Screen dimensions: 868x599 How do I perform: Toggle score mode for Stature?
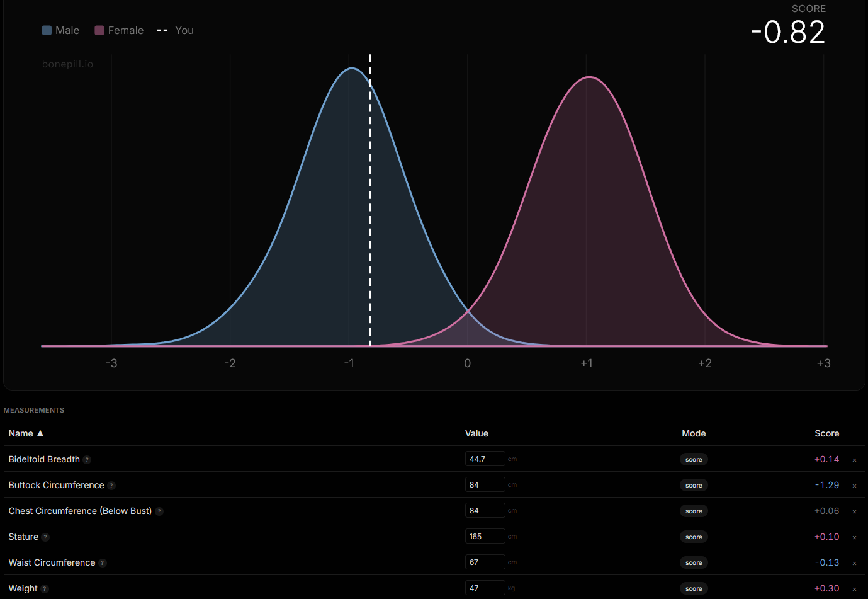(694, 537)
